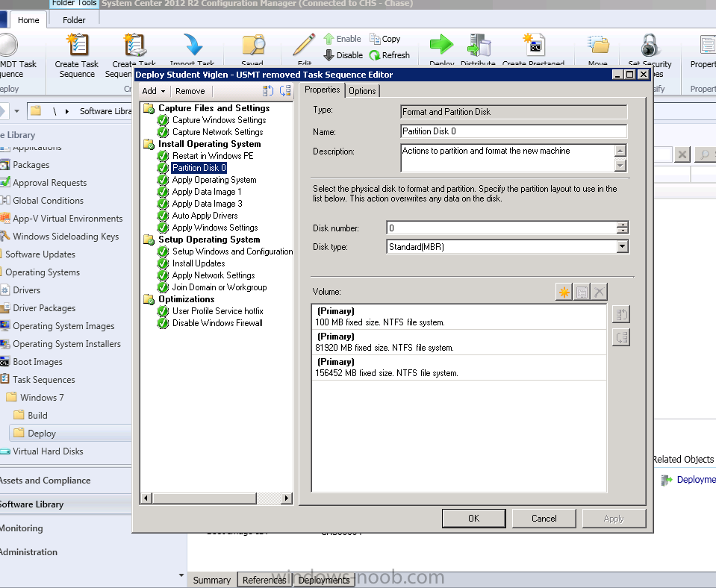Click Create Task Sequence ribbon icon

tap(77, 45)
